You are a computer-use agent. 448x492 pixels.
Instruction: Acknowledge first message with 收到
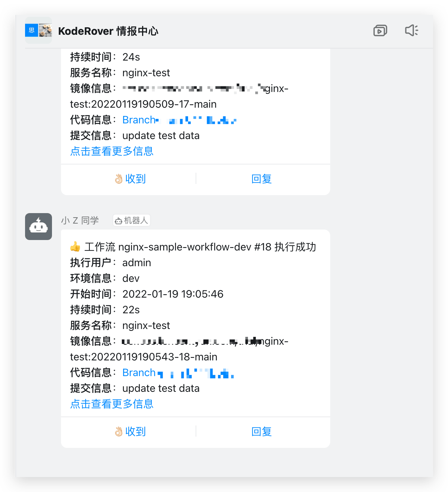click(x=130, y=179)
